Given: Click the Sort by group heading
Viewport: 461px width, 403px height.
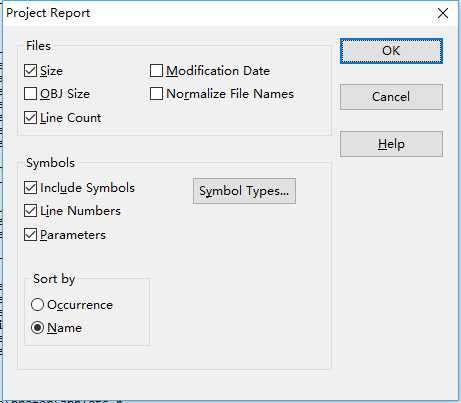Looking at the screenshot, I should pos(54,279).
